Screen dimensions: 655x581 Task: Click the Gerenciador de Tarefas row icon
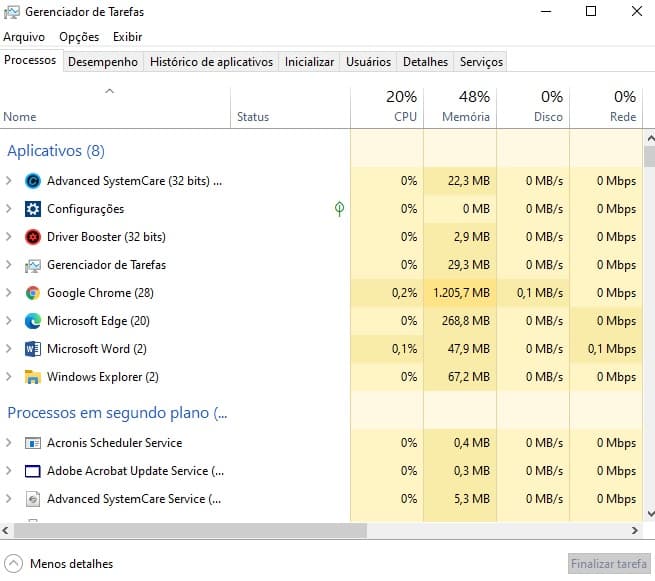(33, 265)
